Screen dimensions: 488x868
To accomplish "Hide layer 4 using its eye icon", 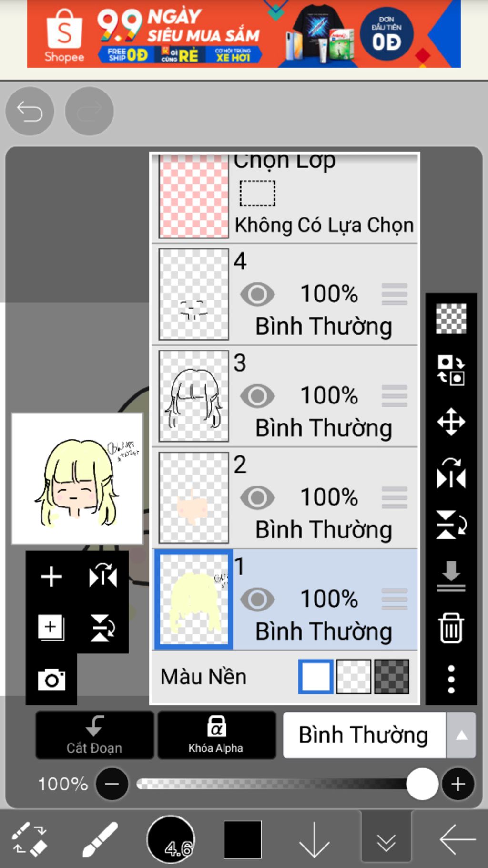I will tap(257, 294).
